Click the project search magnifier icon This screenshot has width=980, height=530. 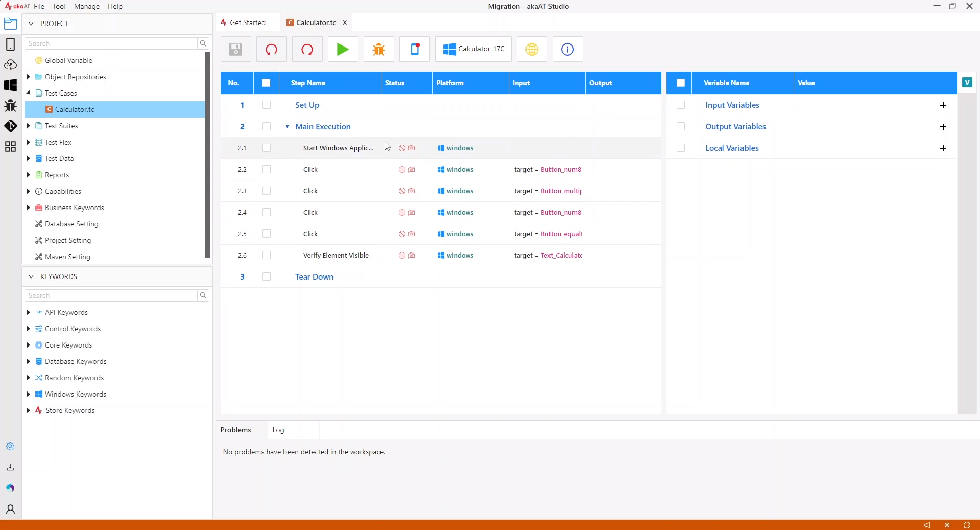203,43
